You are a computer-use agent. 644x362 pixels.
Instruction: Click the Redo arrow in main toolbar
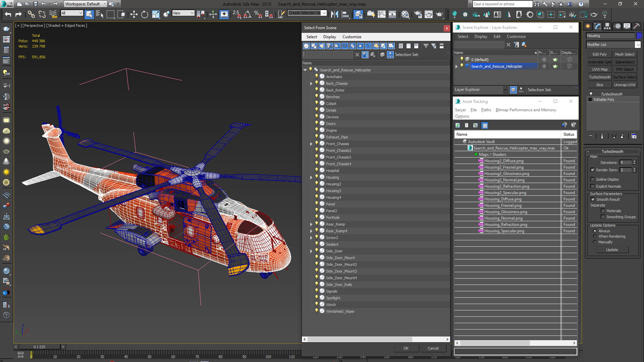pos(18,14)
